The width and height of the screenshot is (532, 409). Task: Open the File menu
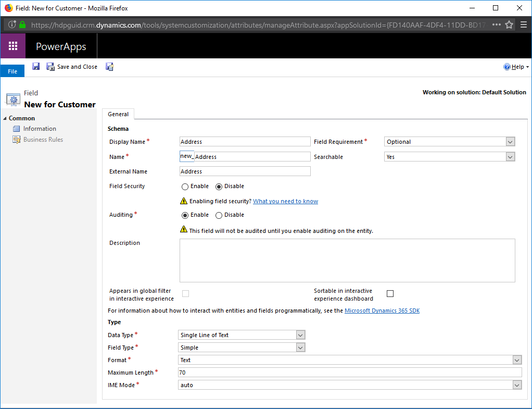click(11, 70)
